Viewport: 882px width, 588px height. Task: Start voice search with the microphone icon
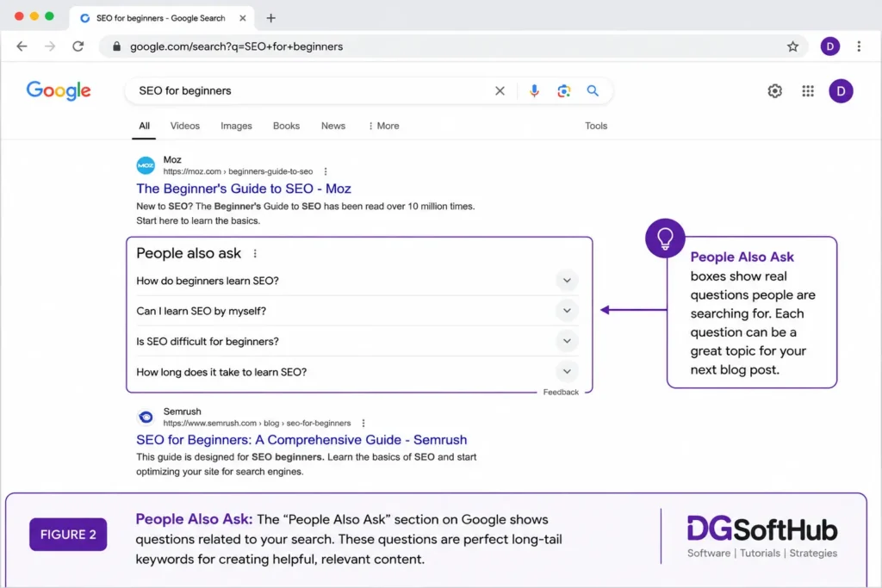534,90
